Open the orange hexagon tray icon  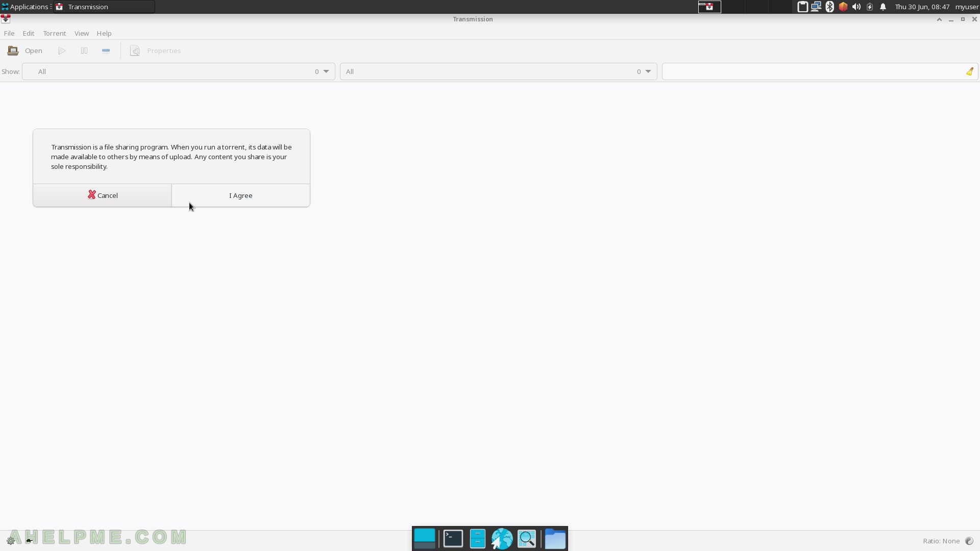click(x=843, y=7)
